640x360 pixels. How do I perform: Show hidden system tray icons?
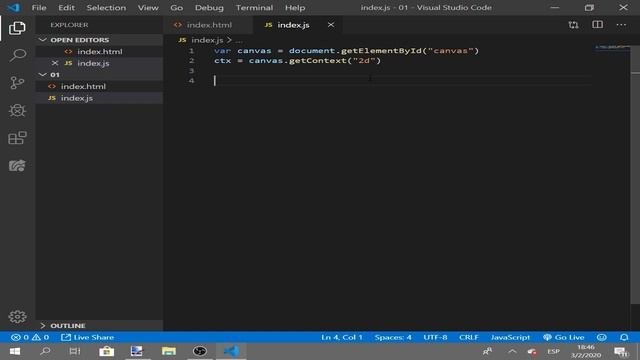[512, 351]
